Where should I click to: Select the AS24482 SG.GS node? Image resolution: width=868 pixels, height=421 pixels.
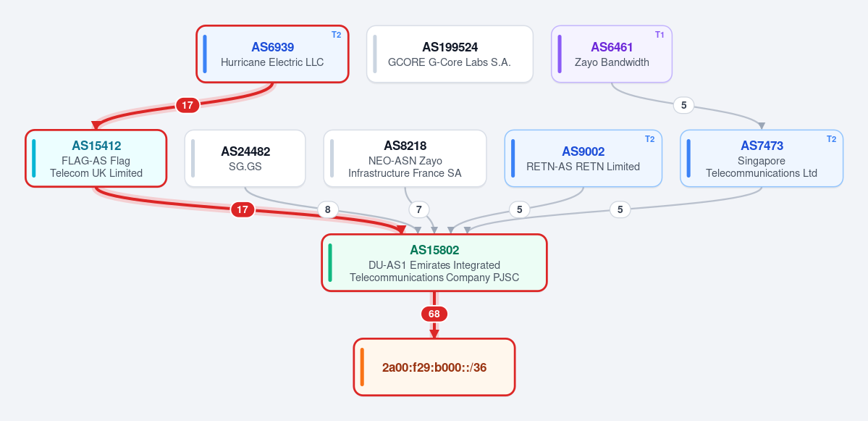[245, 159]
